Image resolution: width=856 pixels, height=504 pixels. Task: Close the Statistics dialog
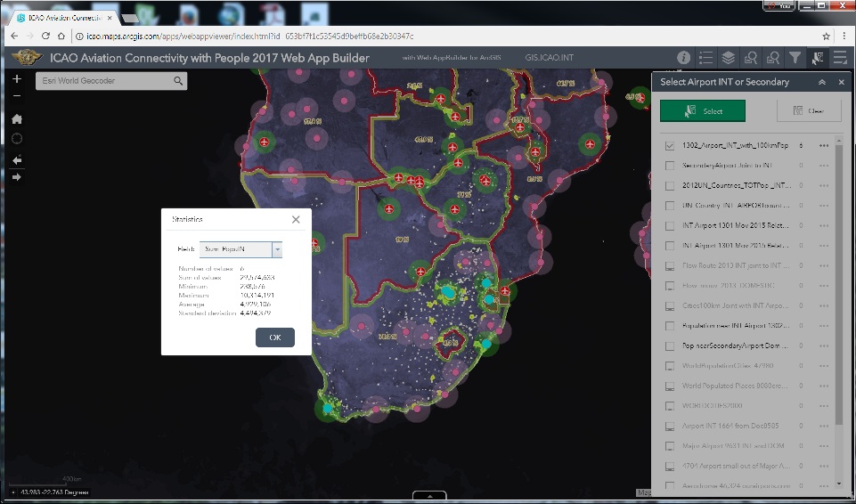coord(296,219)
